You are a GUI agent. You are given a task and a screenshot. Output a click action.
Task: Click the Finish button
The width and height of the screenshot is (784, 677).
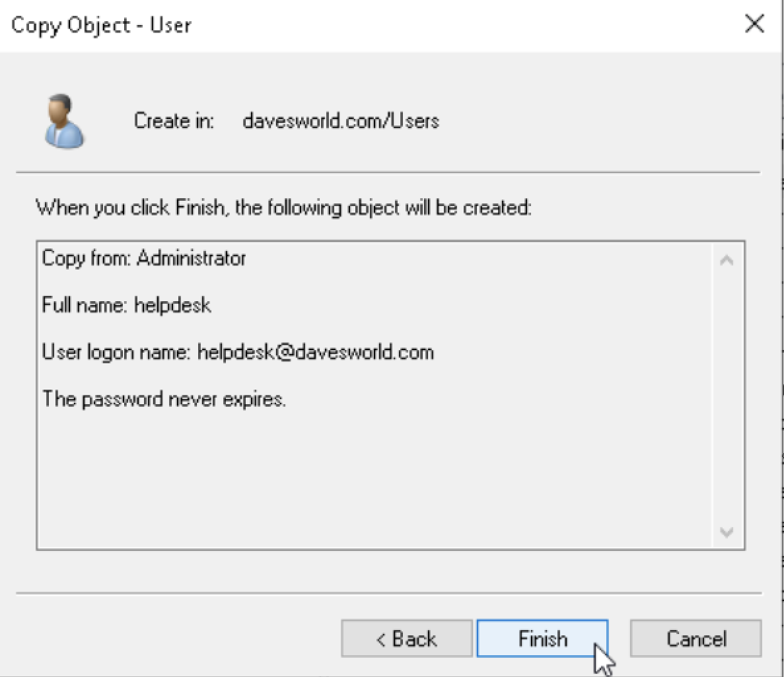[x=542, y=639]
